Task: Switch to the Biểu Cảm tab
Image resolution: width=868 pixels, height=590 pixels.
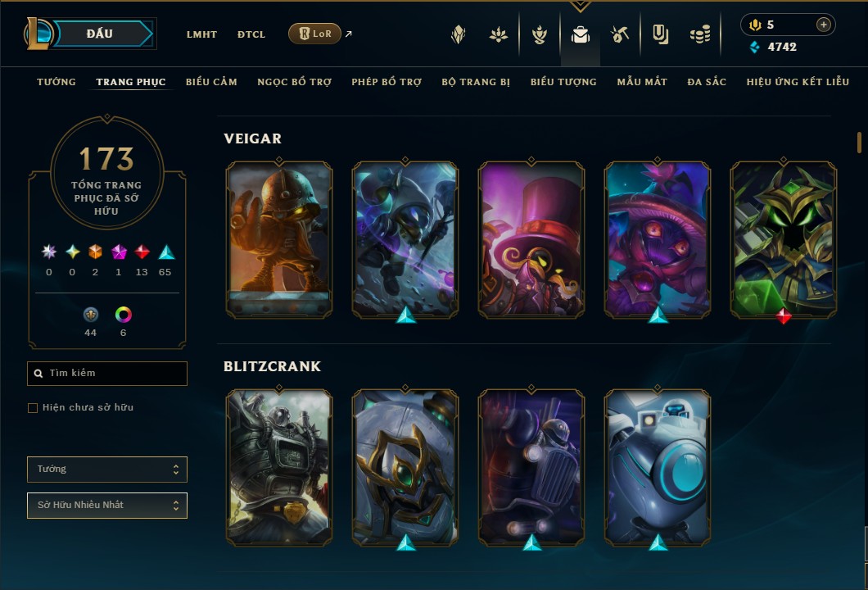Action: (211, 82)
